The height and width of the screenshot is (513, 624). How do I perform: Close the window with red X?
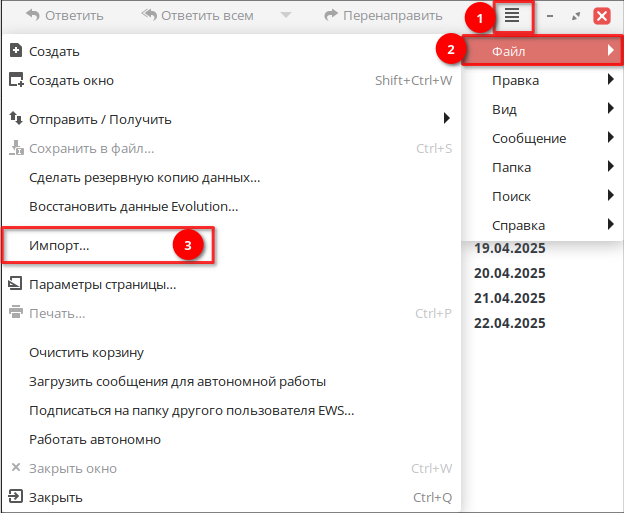[x=602, y=16]
